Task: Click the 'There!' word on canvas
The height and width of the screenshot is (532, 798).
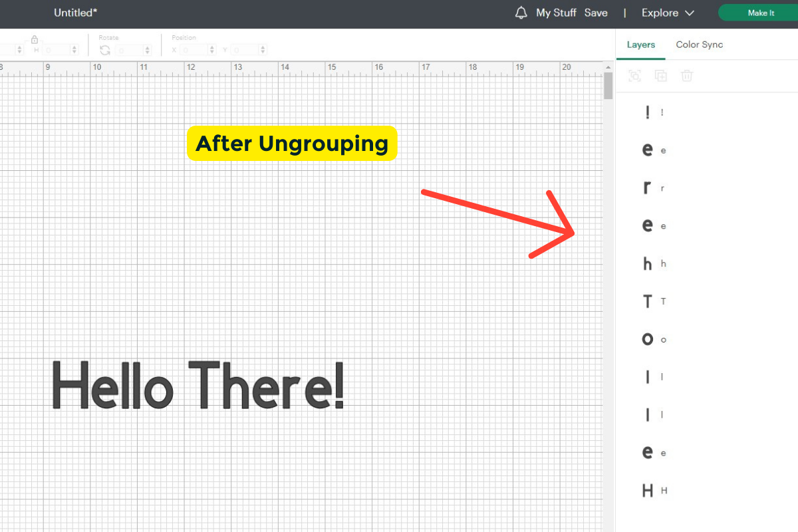Action: (267, 384)
